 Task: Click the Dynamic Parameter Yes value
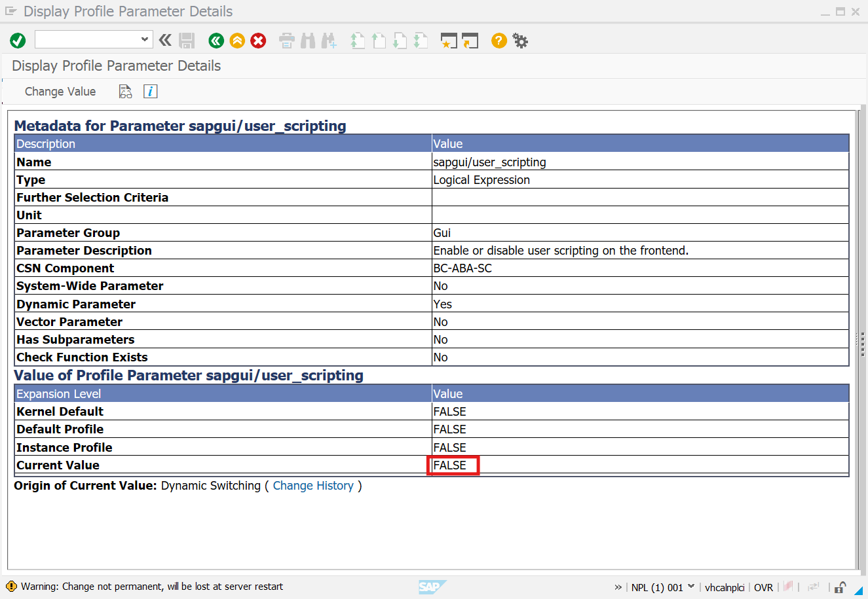pos(443,304)
